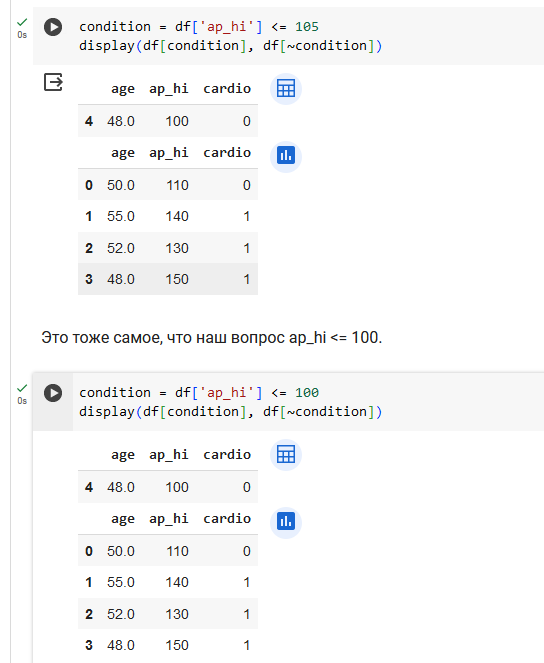Click row 3 in the first output's second table
The width and height of the screenshot is (544, 663).
pos(168,279)
